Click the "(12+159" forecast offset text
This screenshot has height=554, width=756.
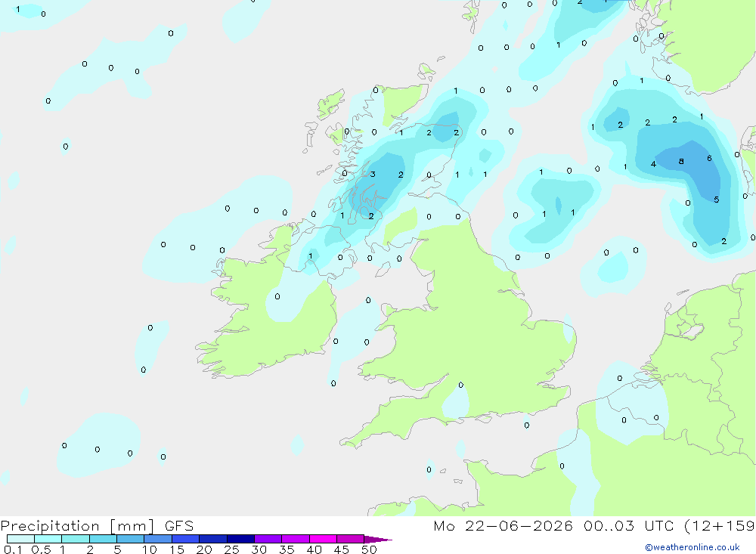point(720,526)
